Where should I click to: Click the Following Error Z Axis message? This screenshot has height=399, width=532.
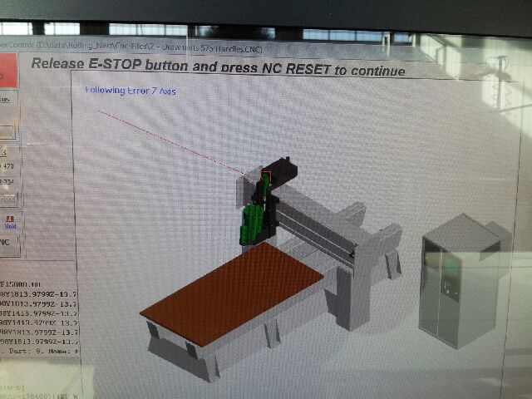(131, 91)
